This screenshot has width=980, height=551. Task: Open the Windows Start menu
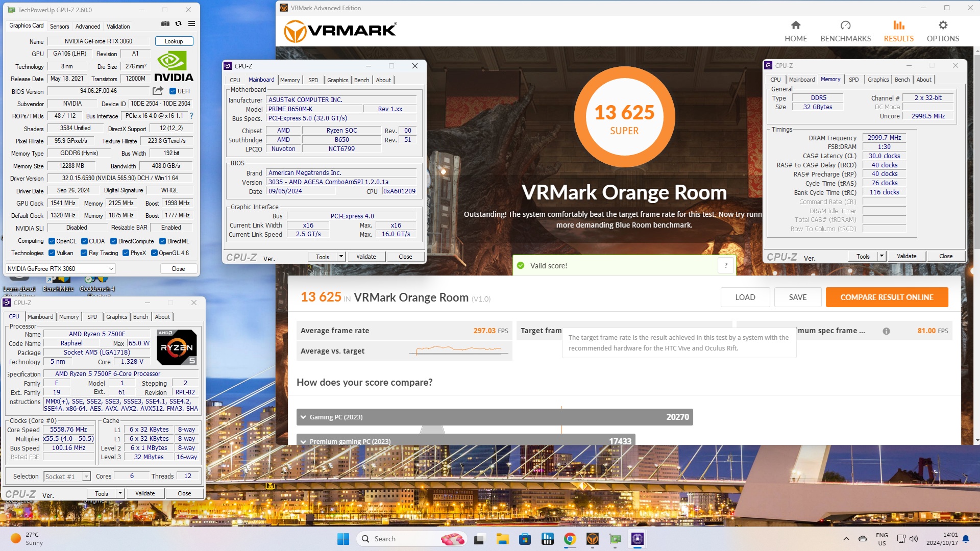pyautogui.click(x=343, y=539)
